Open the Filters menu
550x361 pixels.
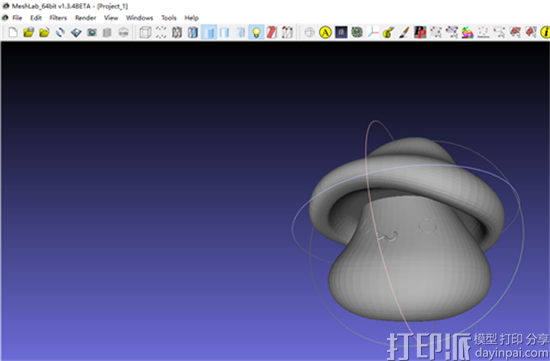pyautogui.click(x=58, y=18)
